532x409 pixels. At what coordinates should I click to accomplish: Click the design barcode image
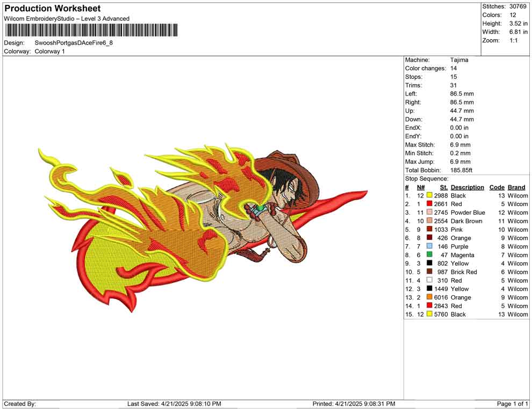pyautogui.click(x=91, y=31)
